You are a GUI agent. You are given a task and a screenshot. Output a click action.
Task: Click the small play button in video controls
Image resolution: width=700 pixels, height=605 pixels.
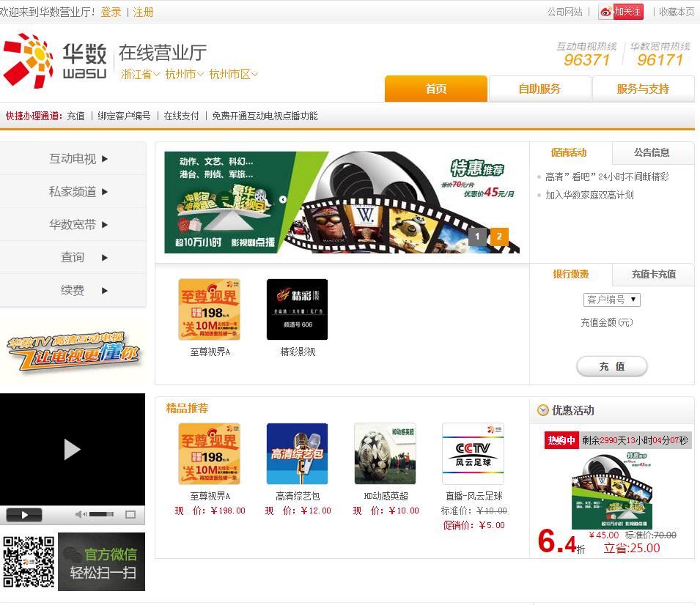click(x=24, y=515)
